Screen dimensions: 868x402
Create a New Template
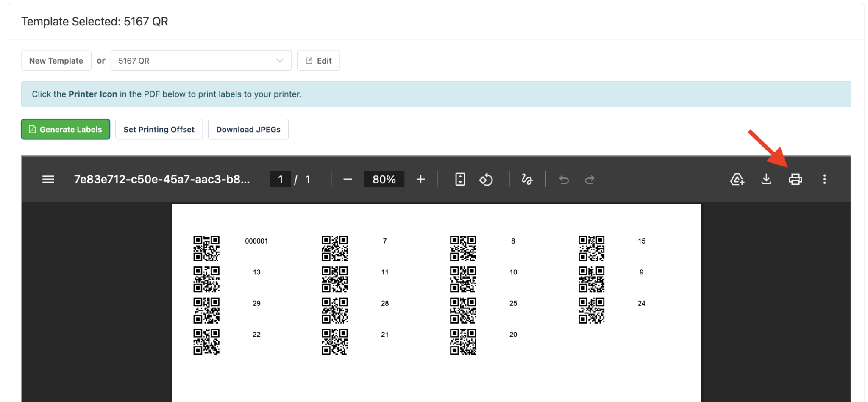pos(56,61)
